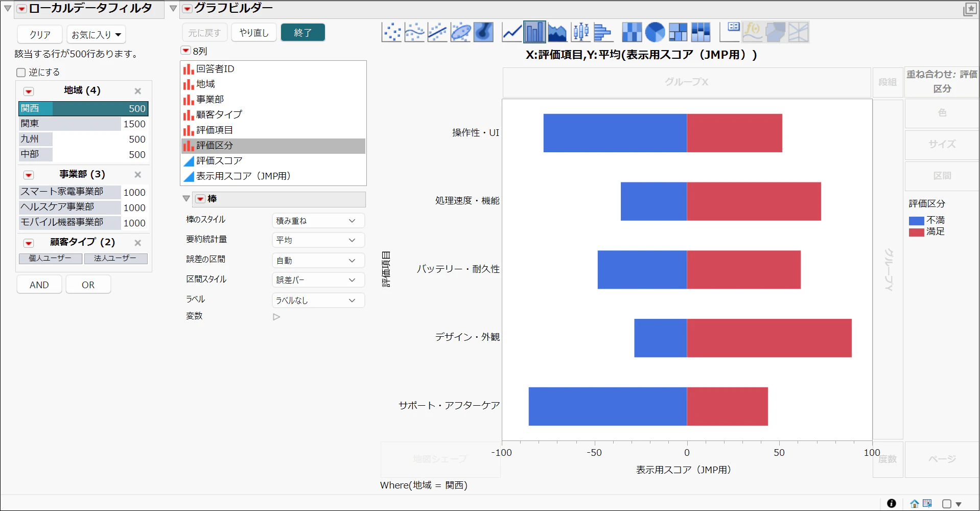Remove the 事業部 filter with its X

137,175
